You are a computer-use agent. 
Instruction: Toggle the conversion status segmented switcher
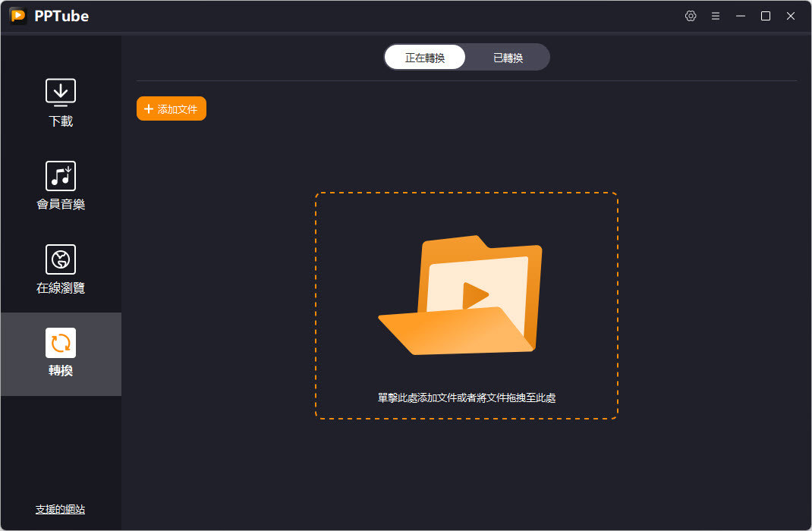pos(467,57)
